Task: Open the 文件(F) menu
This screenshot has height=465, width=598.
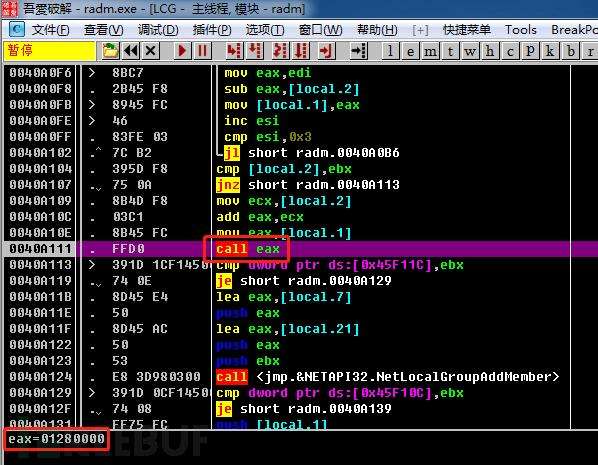Action: coord(50,30)
